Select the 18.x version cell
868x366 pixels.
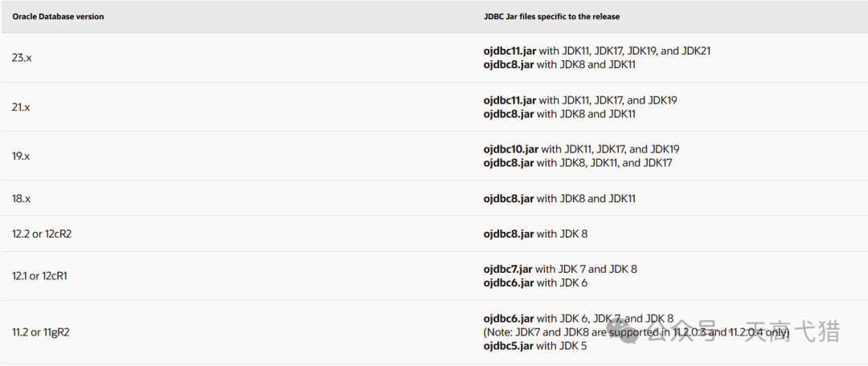(22, 197)
